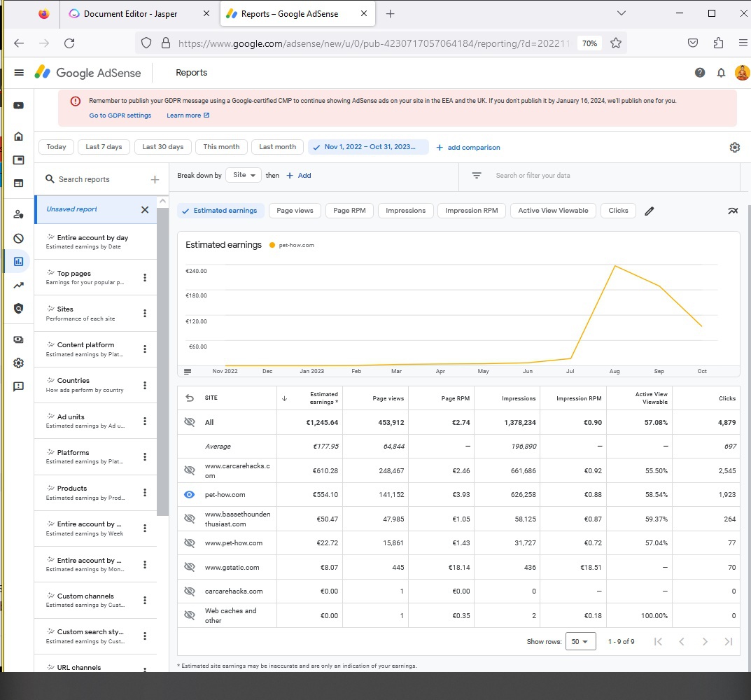Screen dimensions: 751x700
Task: Click the 70% zoom indicator in address bar
Action: 589,43
